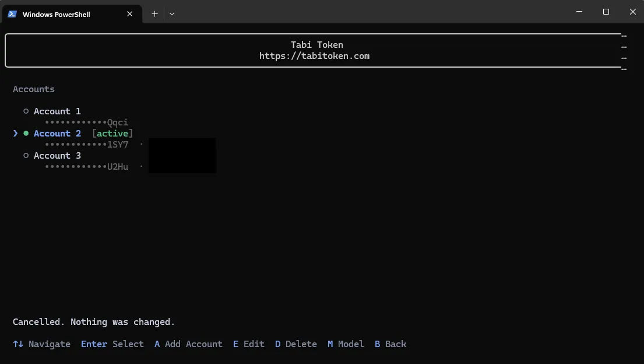Click the Navigate hint label

50,344
